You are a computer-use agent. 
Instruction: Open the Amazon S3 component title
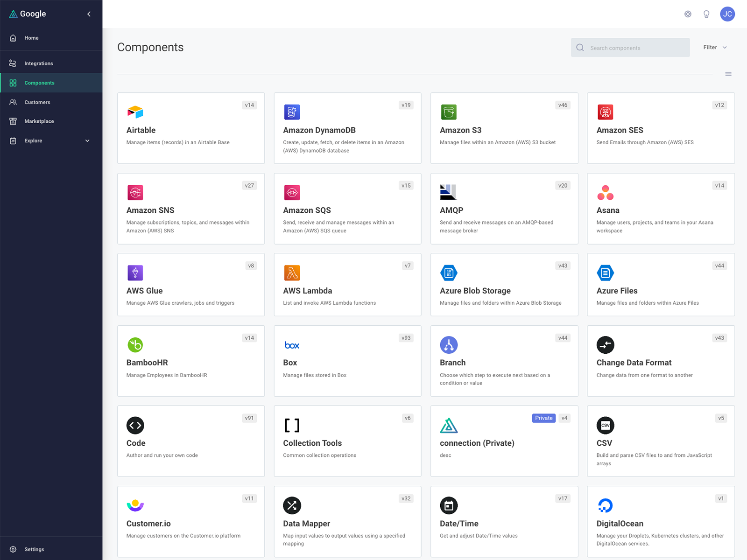(x=460, y=130)
